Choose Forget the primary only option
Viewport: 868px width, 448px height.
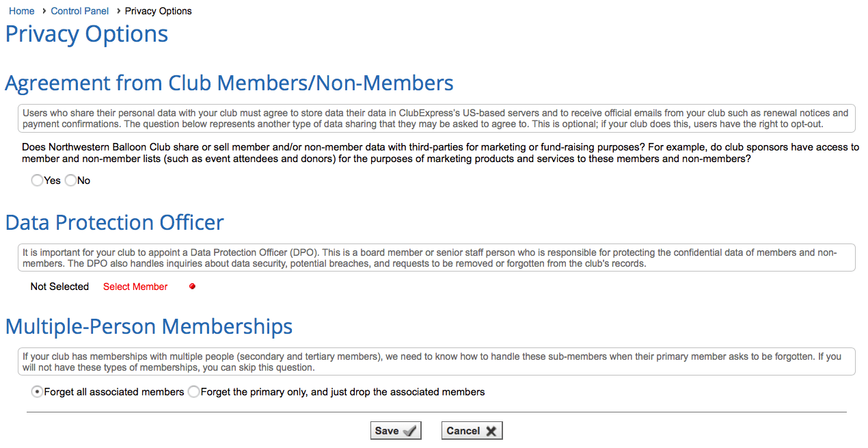point(194,392)
